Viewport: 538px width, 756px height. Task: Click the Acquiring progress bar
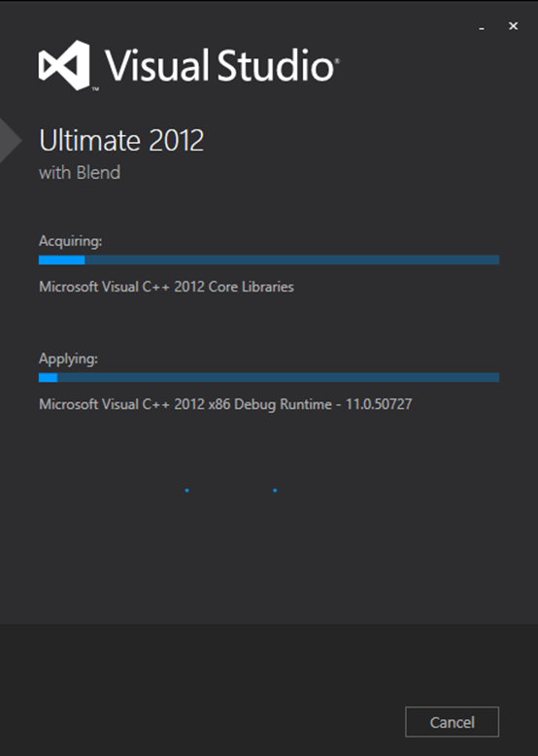tap(269, 260)
